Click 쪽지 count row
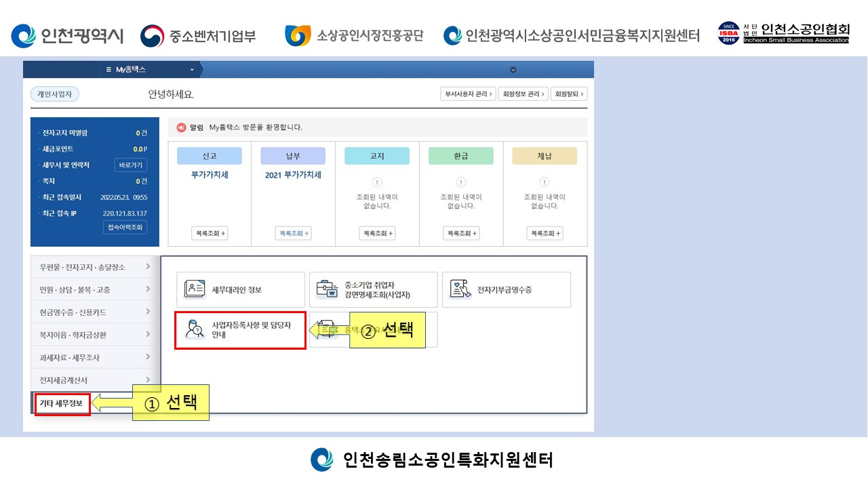The height and width of the screenshot is (488, 868). 93,181
